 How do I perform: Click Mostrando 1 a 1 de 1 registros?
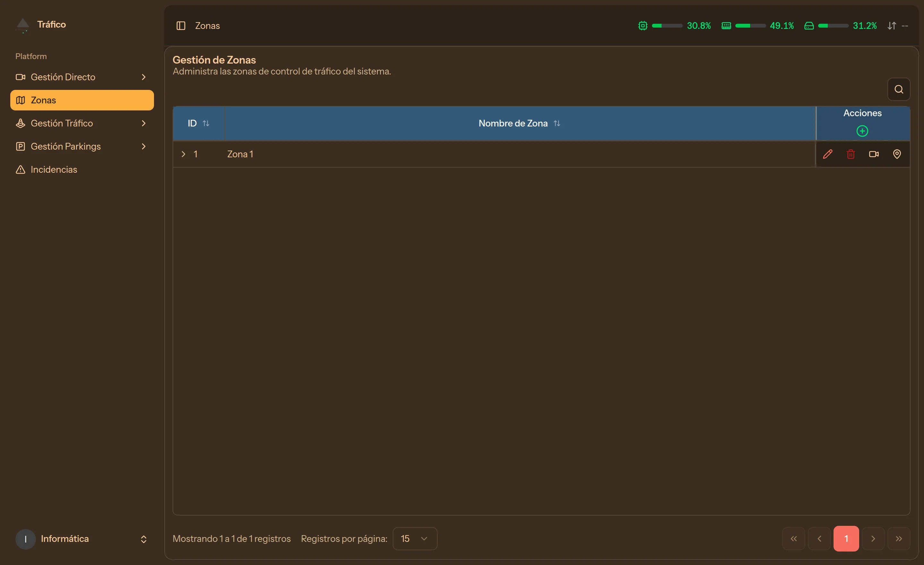tap(231, 538)
